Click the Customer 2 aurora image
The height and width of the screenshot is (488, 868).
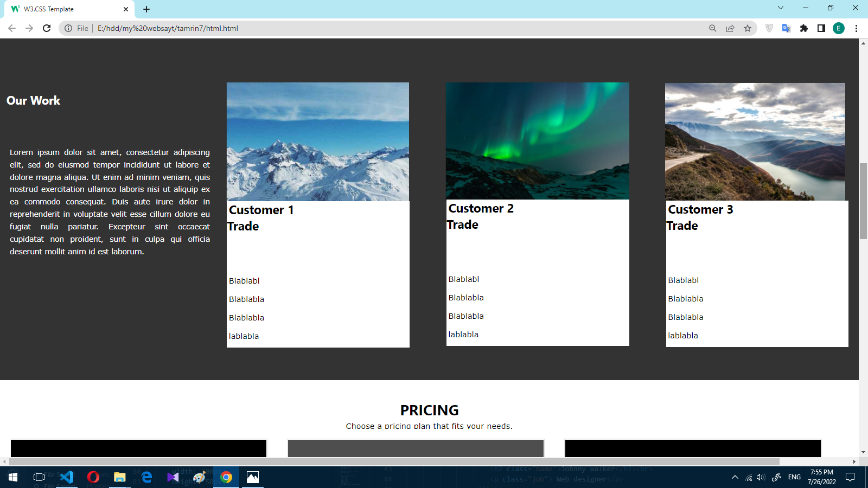coord(538,141)
